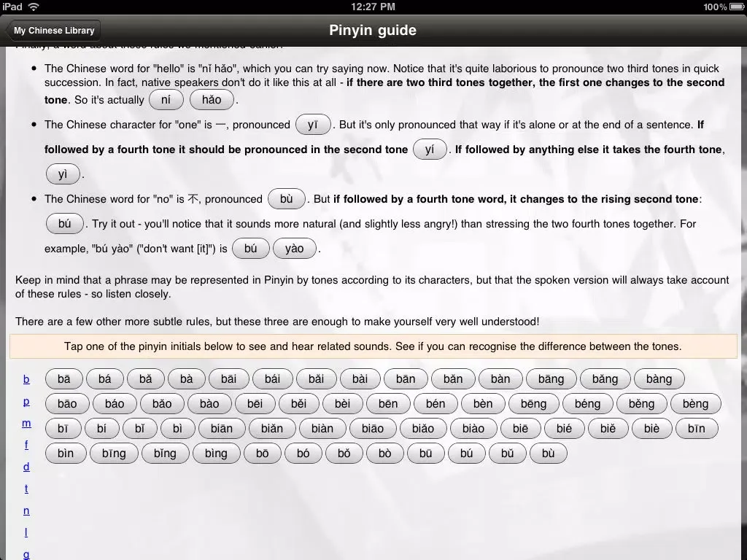
Task: Tap the 'bàng' pinyin button
Action: tap(659, 378)
